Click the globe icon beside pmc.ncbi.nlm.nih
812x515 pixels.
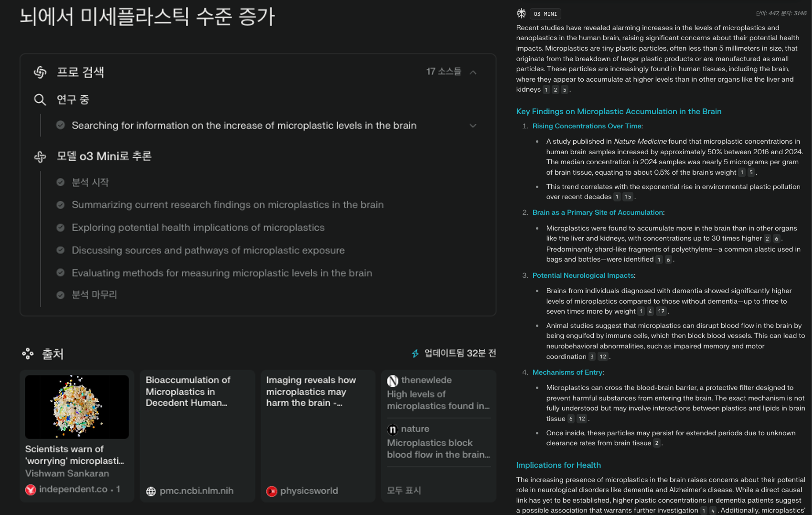151,491
